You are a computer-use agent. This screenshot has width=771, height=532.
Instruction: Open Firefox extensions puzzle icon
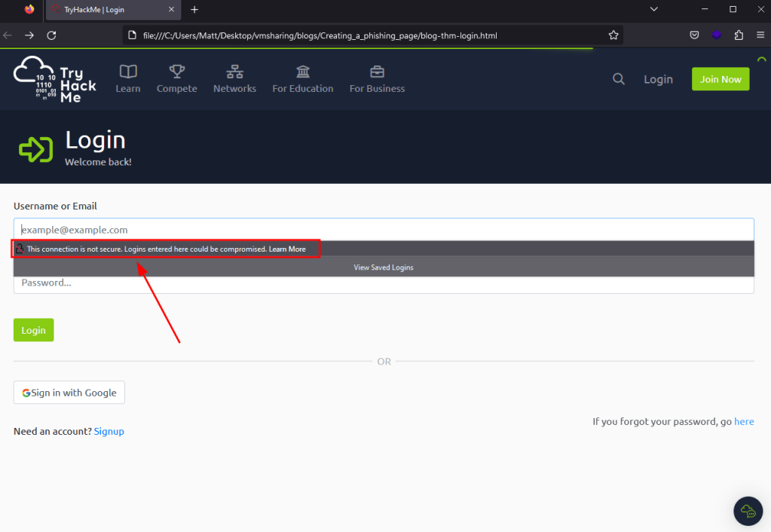738,35
